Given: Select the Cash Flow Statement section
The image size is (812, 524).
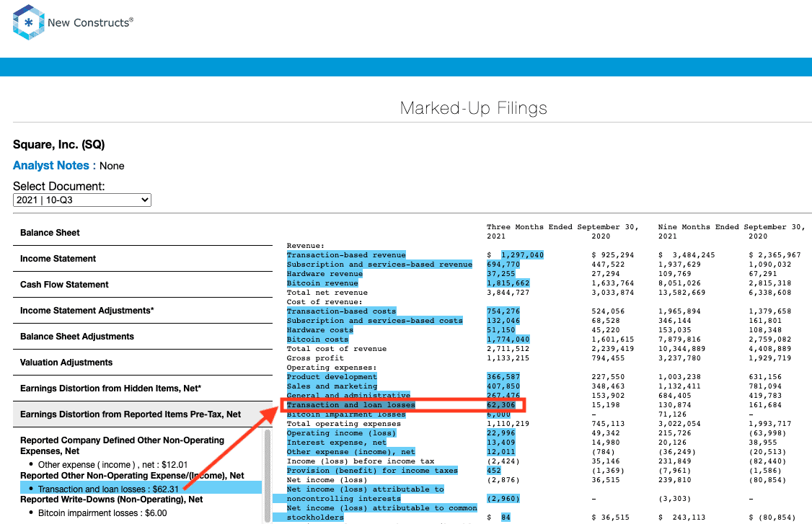Looking at the screenshot, I should point(142,285).
